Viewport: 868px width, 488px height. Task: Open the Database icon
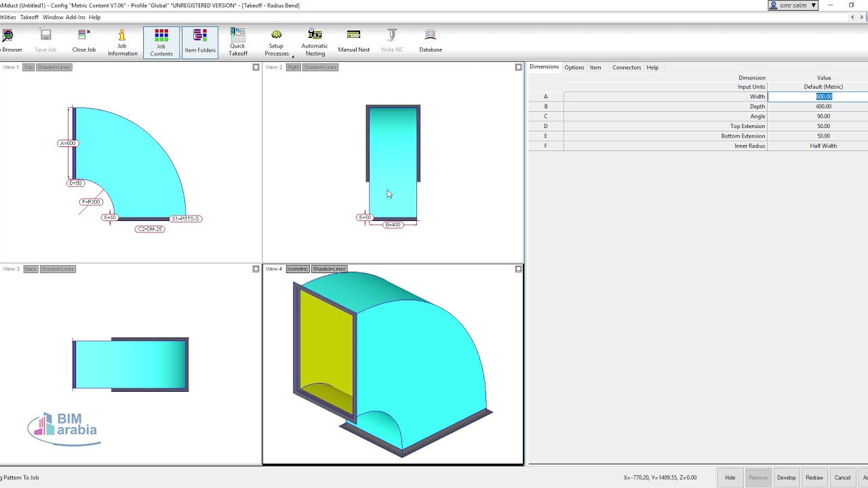430,41
